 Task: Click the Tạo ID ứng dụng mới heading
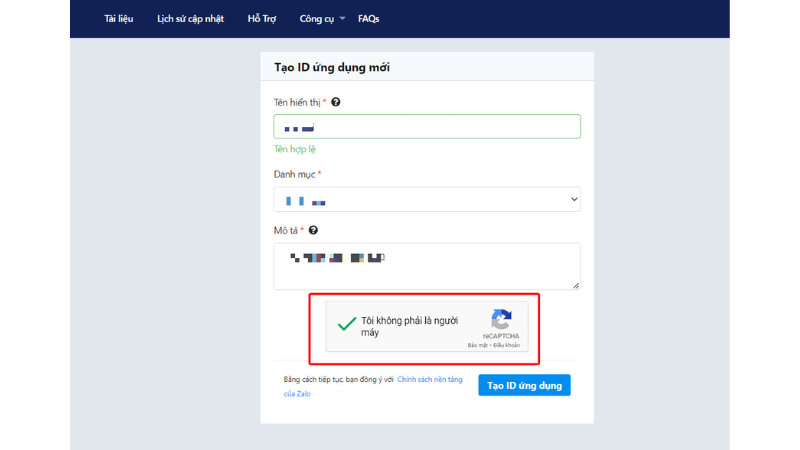click(x=332, y=67)
